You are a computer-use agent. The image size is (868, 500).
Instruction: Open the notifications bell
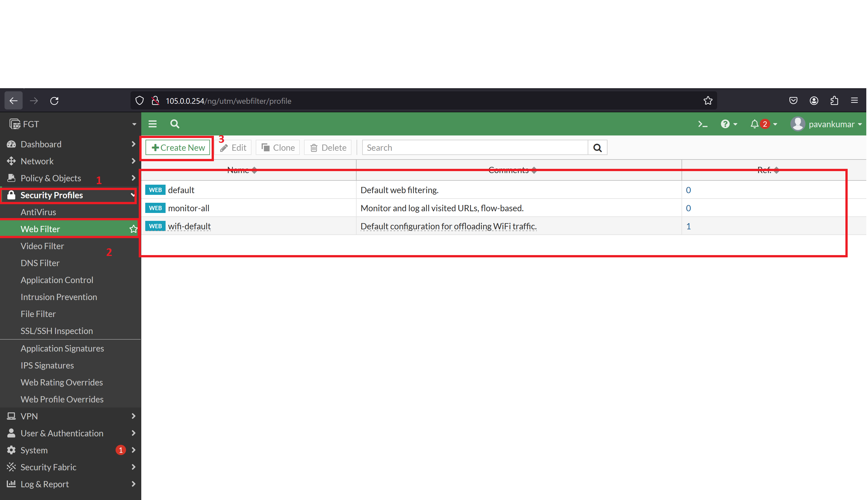tap(754, 124)
